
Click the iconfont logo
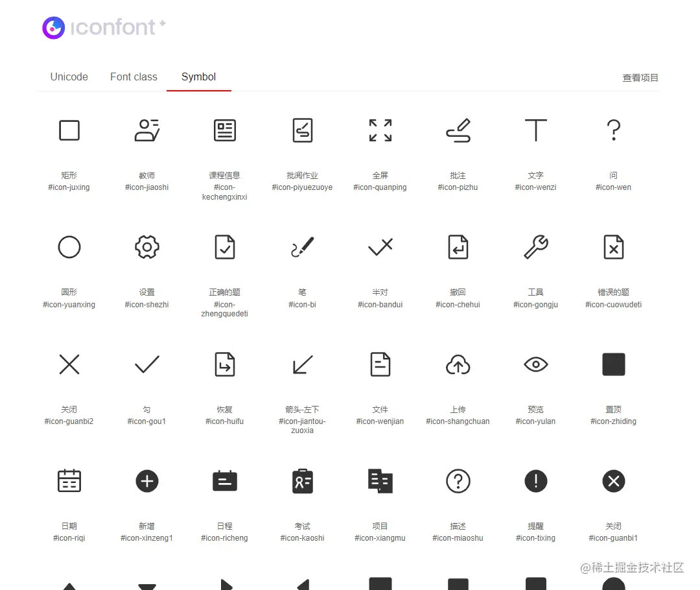click(104, 28)
